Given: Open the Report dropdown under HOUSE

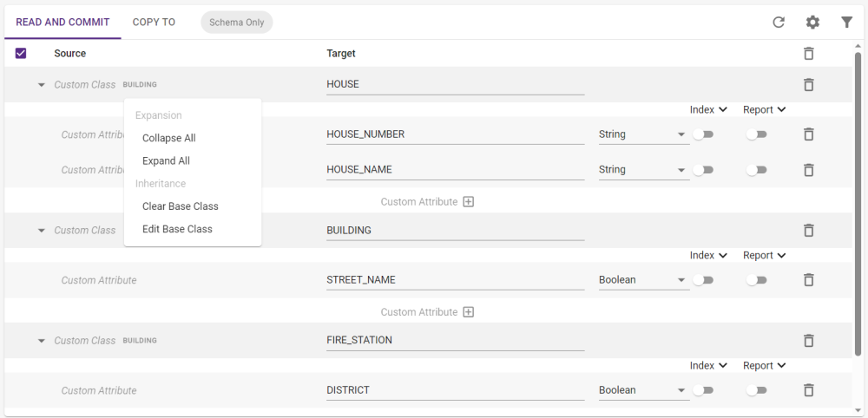Looking at the screenshot, I should (764, 110).
